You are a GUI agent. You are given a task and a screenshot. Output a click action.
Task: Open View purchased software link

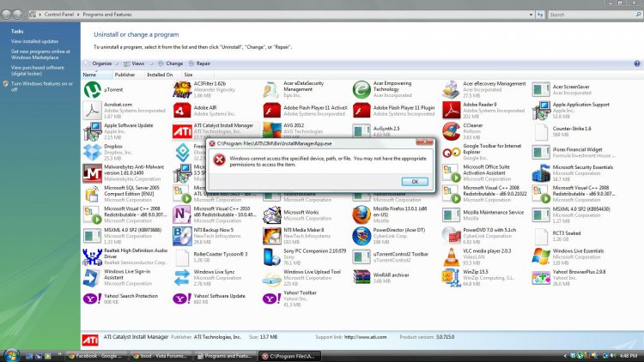pyautogui.click(x=38, y=70)
